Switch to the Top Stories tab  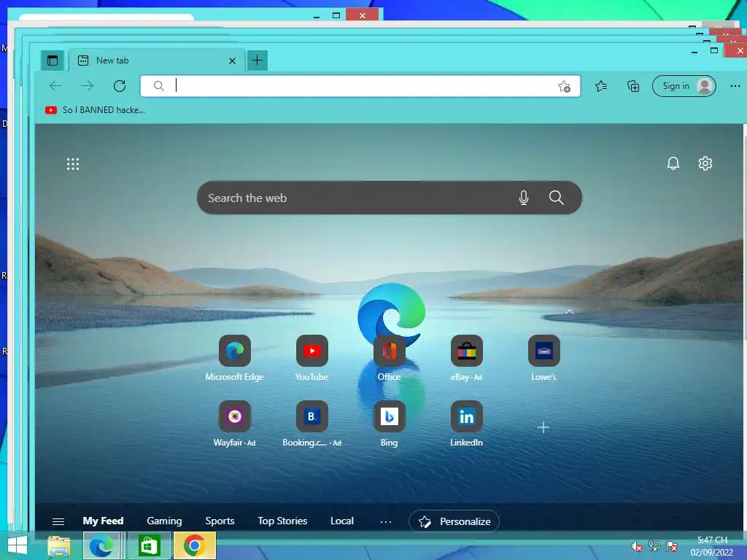(x=282, y=521)
